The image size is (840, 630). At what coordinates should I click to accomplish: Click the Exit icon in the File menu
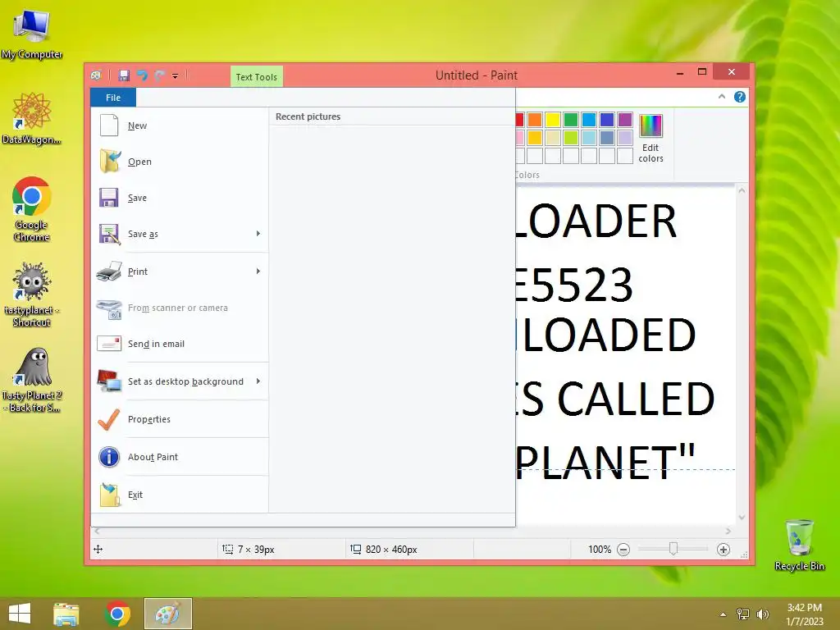[109, 495]
